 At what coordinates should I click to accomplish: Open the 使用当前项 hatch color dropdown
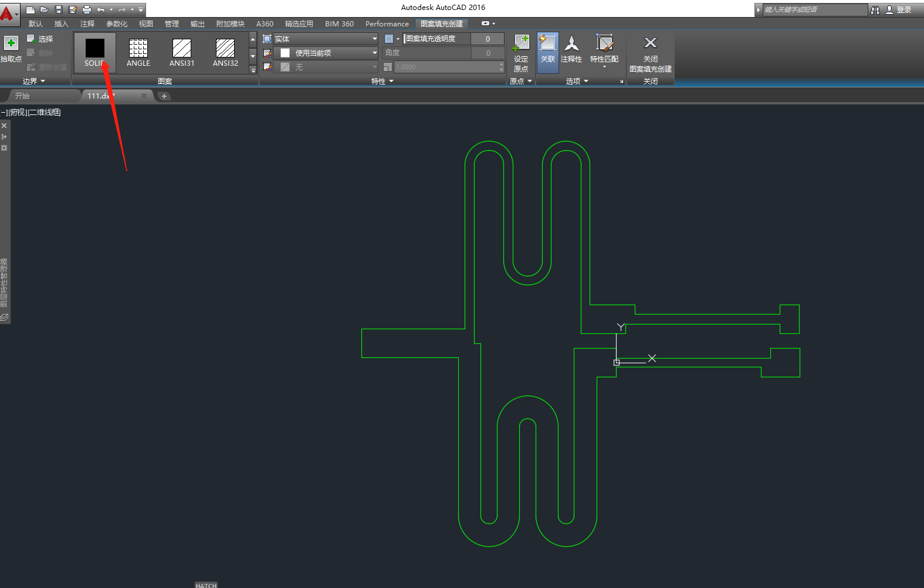click(326, 53)
